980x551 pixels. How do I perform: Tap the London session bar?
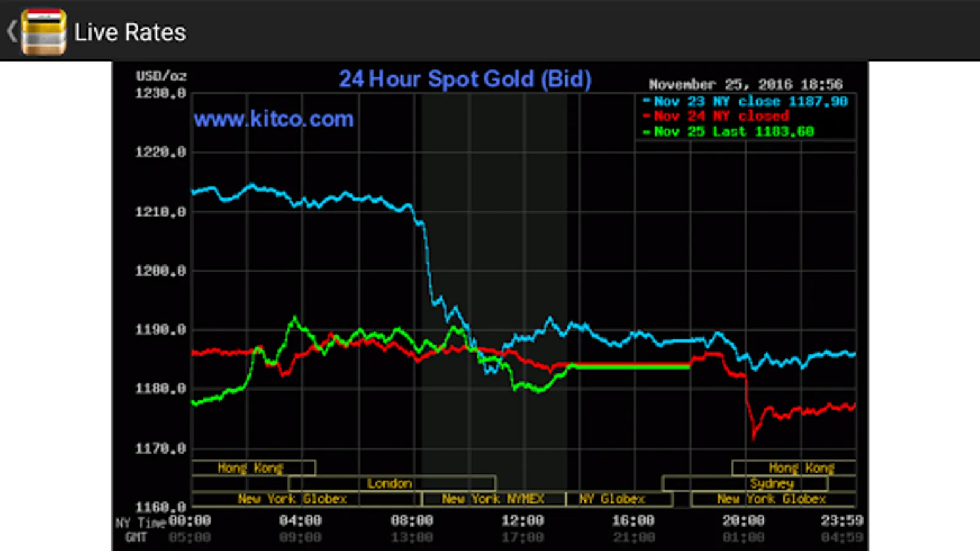pos(392,484)
